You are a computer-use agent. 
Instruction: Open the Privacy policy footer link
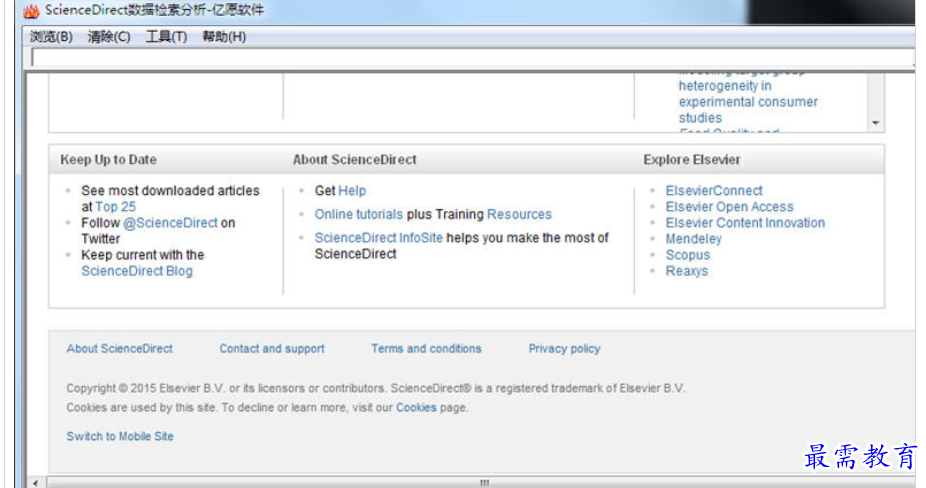pos(565,349)
